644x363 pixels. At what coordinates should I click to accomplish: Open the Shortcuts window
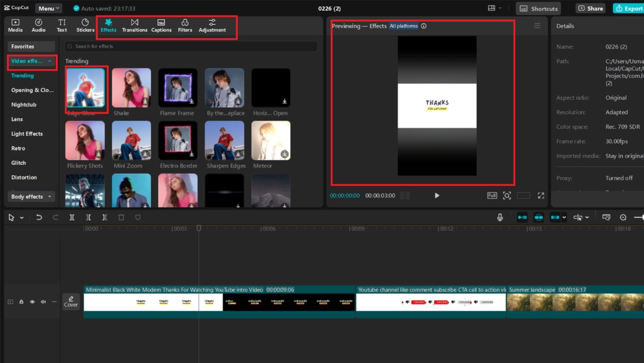[x=538, y=8]
